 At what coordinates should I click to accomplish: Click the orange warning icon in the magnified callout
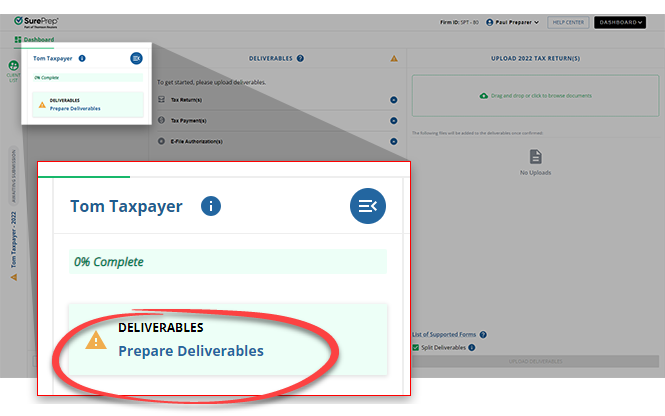(x=96, y=340)
